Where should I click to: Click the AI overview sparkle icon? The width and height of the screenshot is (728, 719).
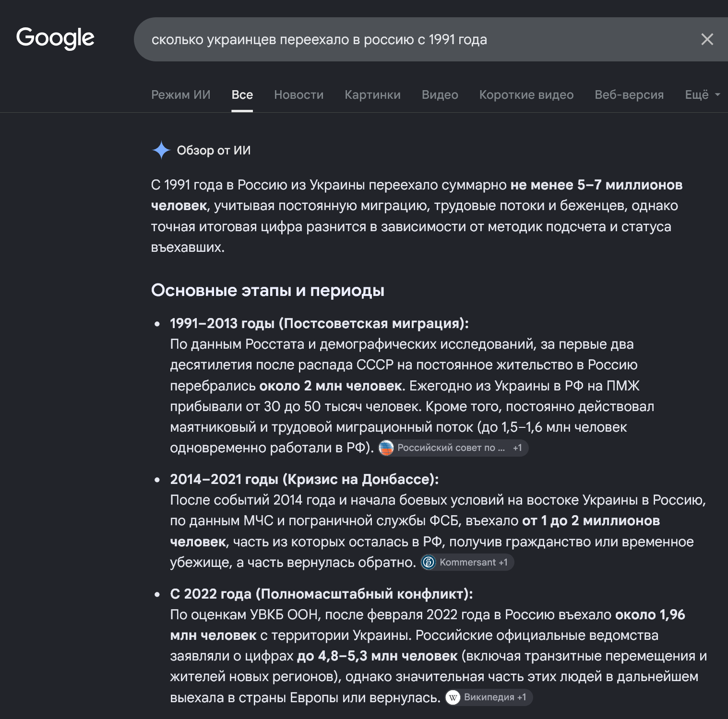click(x=161, y=150)
